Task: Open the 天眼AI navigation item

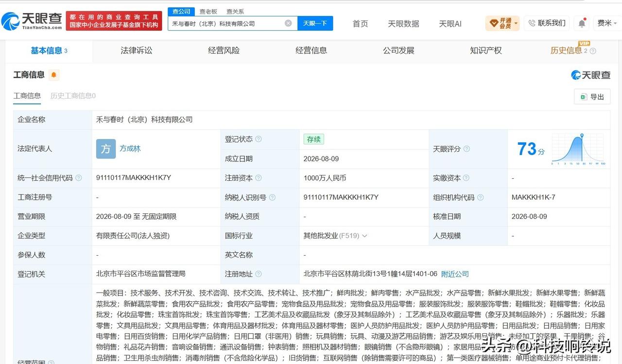Action: pyautogui.click(x=450, y=23)
